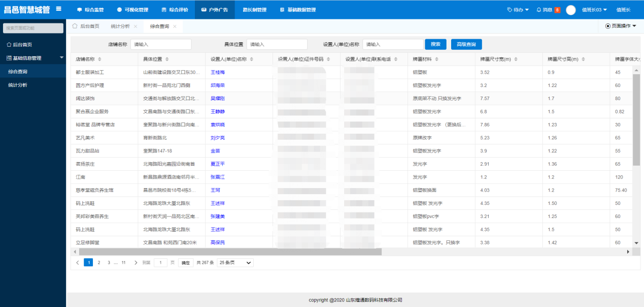Sort the 店铺名称 column

pos(99,59)
